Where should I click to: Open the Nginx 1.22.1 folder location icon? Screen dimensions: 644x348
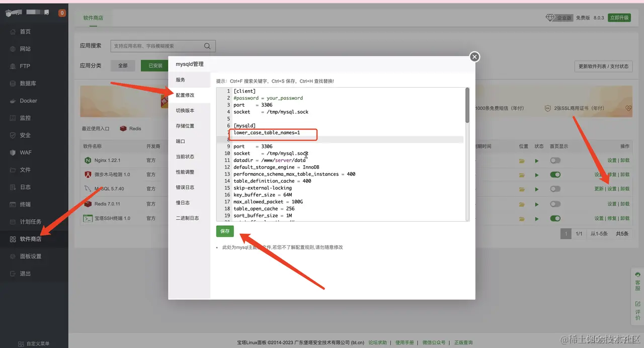pos(522,161)
